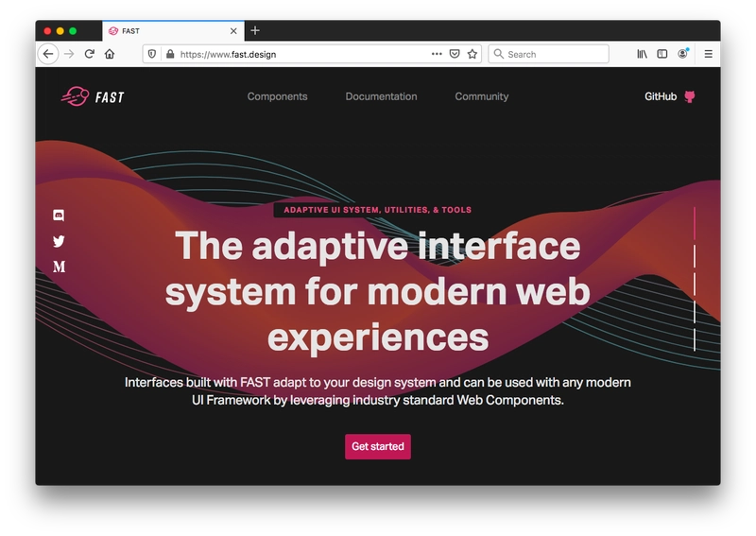This screenshot has height=536, width=756.
Task: Open the Medium M icon link
Action: coord(59,267)
